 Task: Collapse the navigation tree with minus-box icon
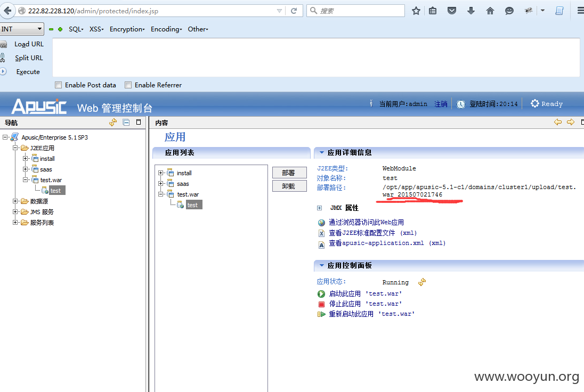pos(126,122)
